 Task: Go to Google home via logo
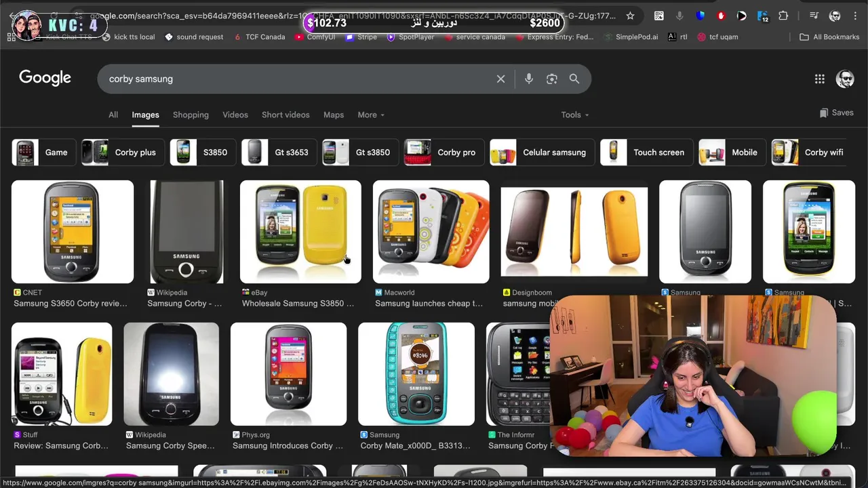(x=45, y=78)
